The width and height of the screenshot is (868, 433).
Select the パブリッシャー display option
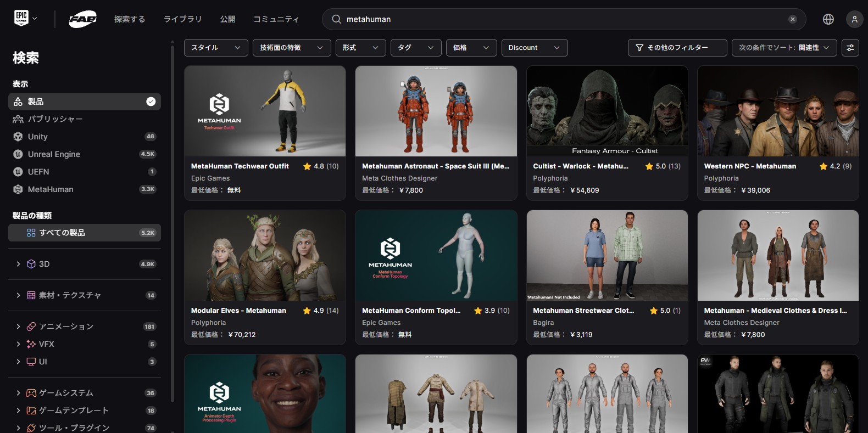[x=55, y=119]
